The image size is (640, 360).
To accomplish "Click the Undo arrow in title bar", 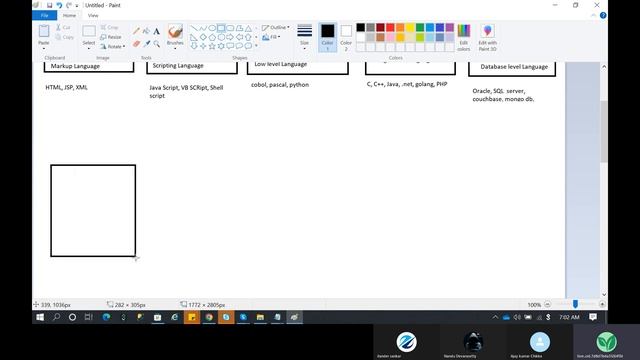I will tap(59, 5).
